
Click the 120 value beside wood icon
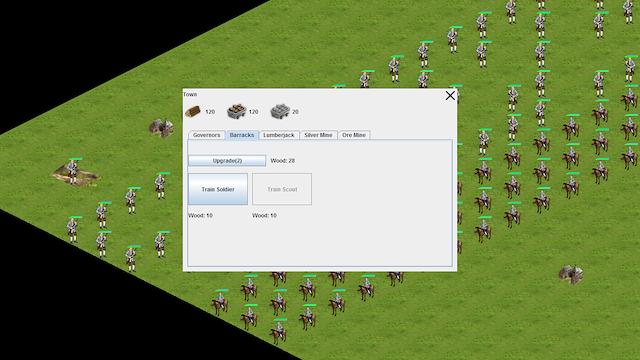pos(210,112)
